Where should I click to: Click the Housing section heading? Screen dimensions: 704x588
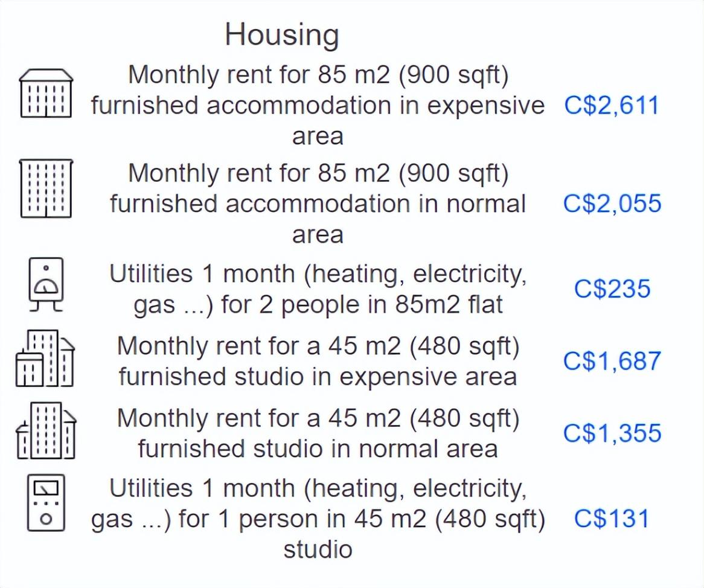(x=282, y=34)
